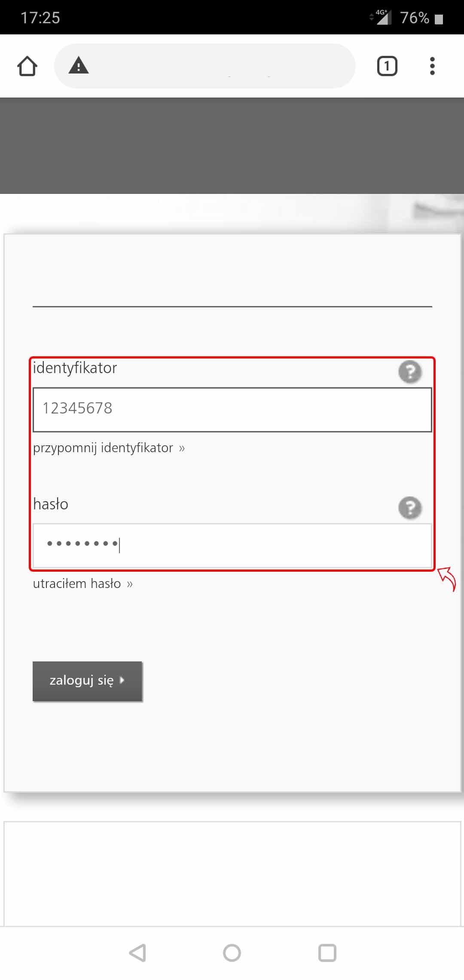
Task: Tap the 17:25 clock in status bar
Action: (40, 18)
